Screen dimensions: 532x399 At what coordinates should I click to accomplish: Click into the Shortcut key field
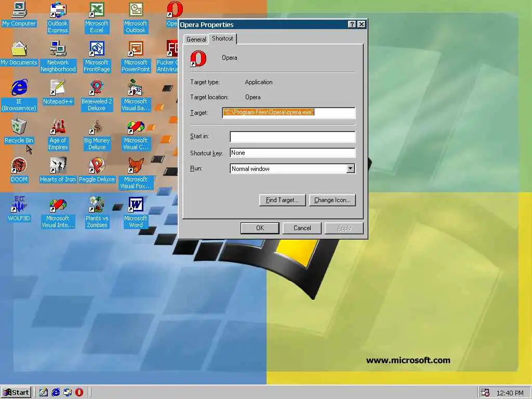click(x=292, y=153)
